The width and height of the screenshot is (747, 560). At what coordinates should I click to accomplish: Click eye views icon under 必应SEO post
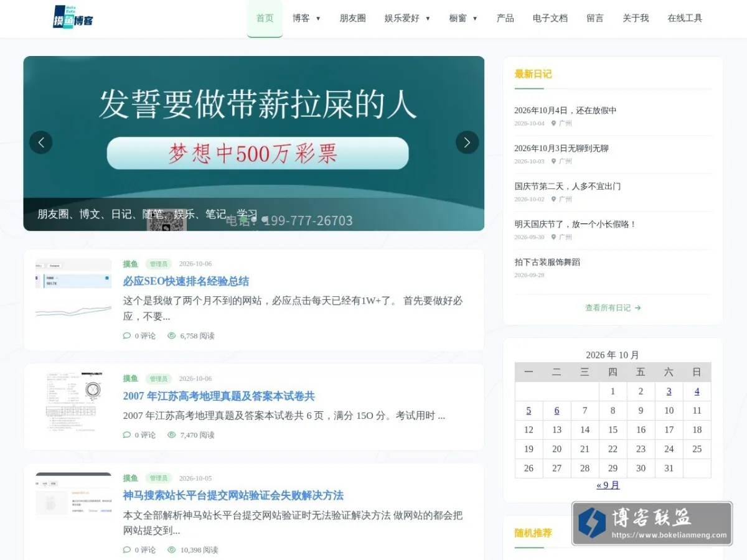pyautogui.click(x=172, y=336)
